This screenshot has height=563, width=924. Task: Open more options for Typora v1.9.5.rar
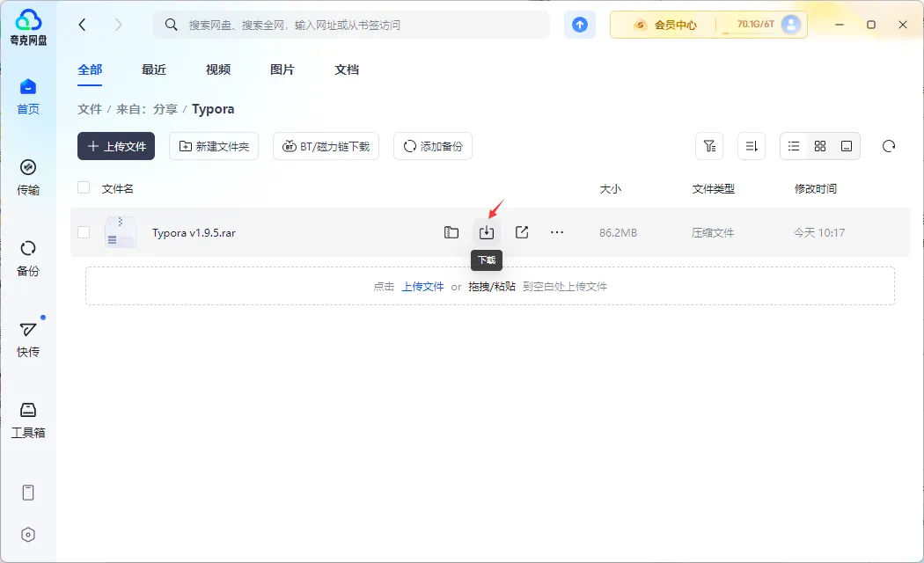557,232
